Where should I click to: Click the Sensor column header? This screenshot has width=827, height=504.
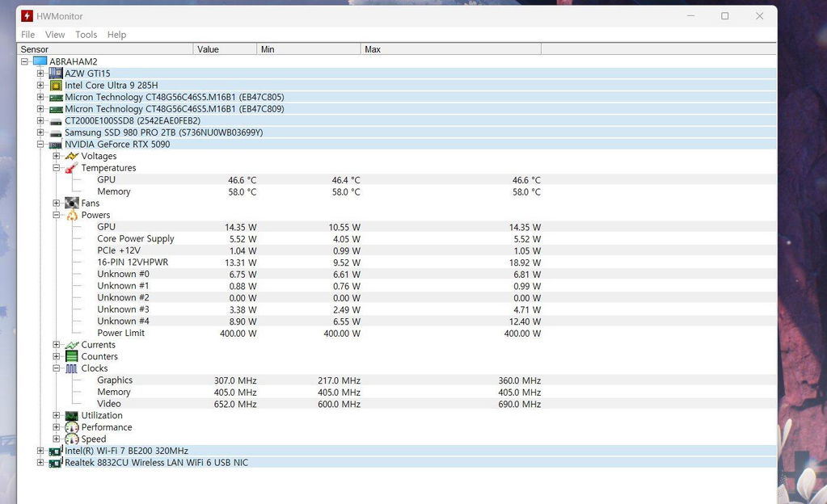coord(105,49)
